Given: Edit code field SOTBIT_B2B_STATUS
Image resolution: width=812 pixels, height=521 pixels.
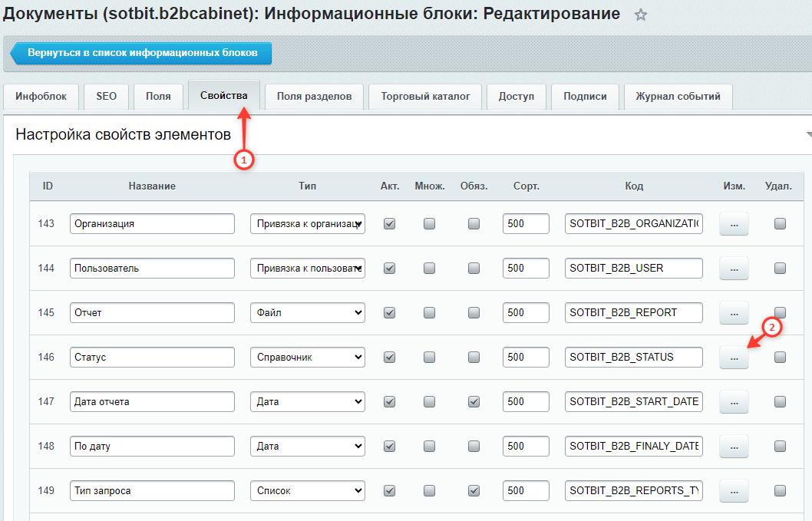Looking at the screenshot, I should [634, 358].
